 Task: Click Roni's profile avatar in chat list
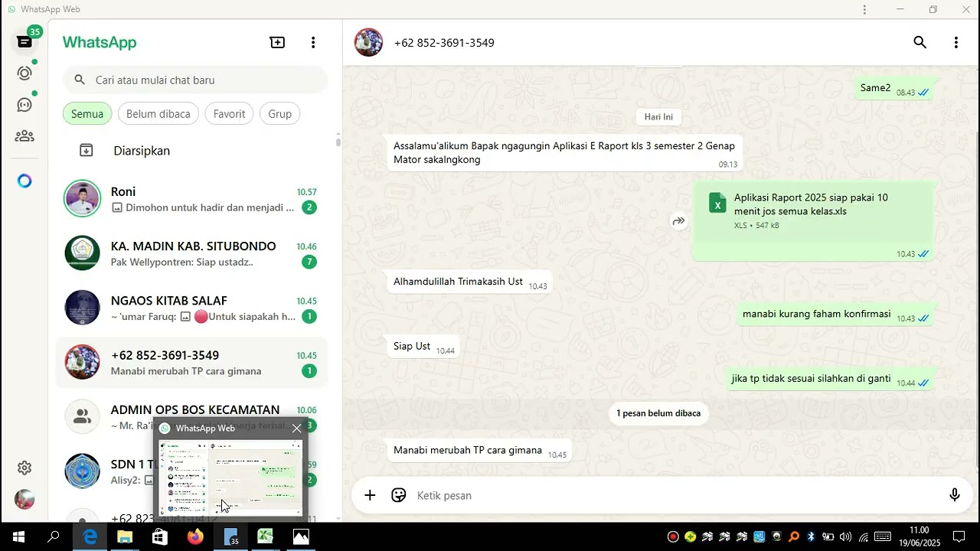coord(82,199)
